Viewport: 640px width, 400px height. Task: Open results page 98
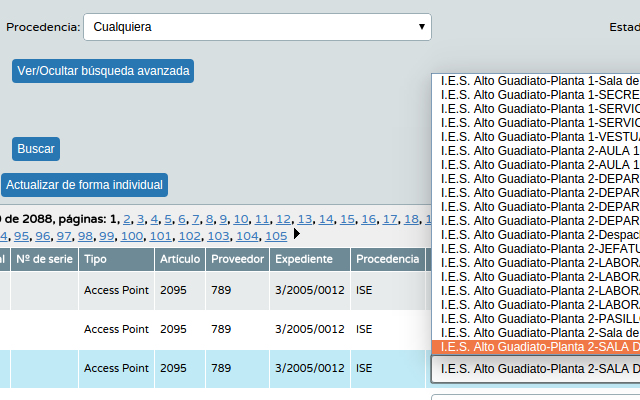[85, 236]
